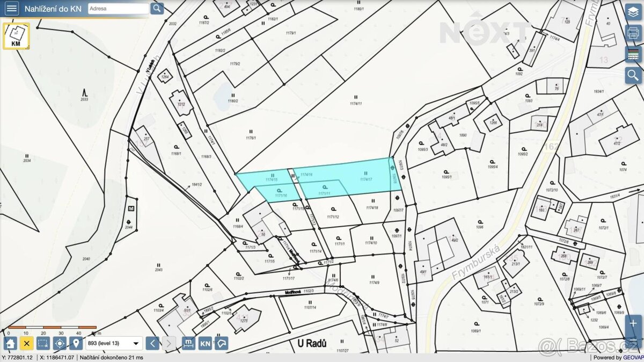Go back to the previous map view

pos(153,343)
